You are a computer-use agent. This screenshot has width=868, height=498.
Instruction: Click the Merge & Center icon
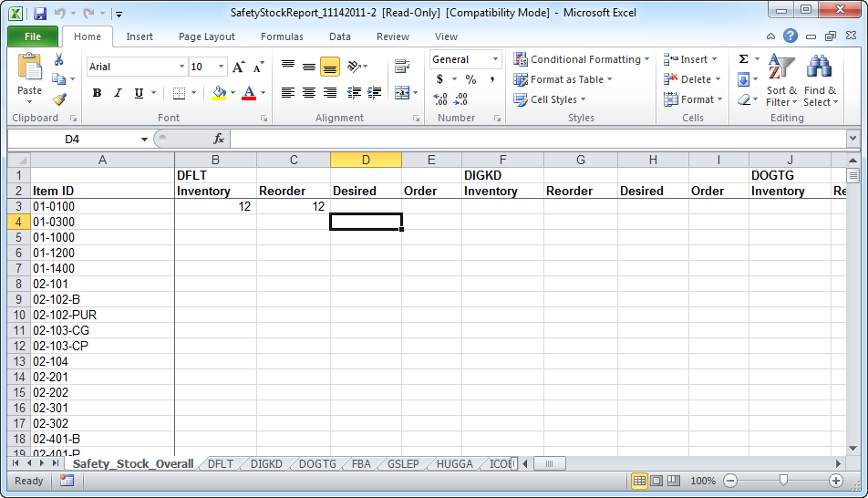tap(402, 93)
